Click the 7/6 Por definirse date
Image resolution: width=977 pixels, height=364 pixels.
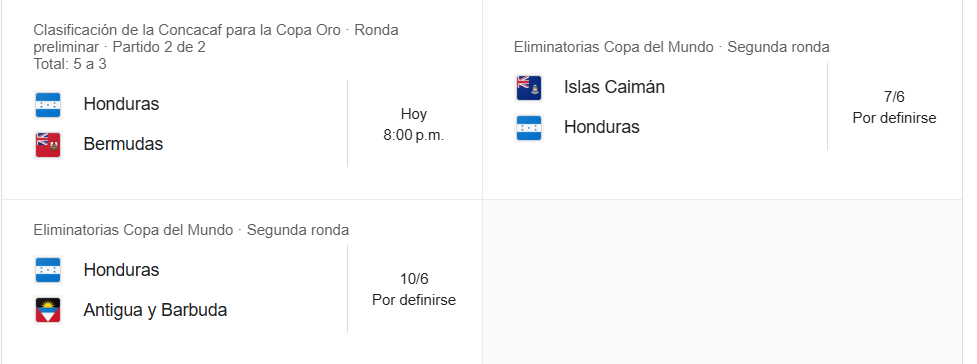[894, 107]
